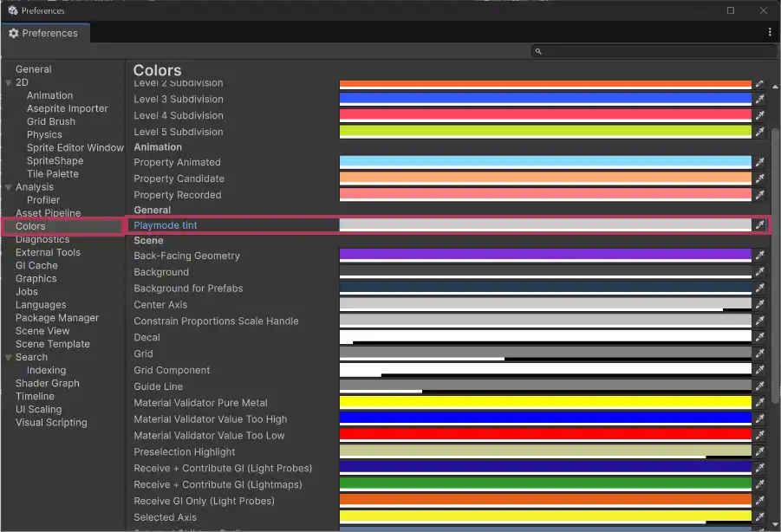Click the eyedropper next to Property Animated
This screenshot has height=532, width=781.
pos(759,162)
